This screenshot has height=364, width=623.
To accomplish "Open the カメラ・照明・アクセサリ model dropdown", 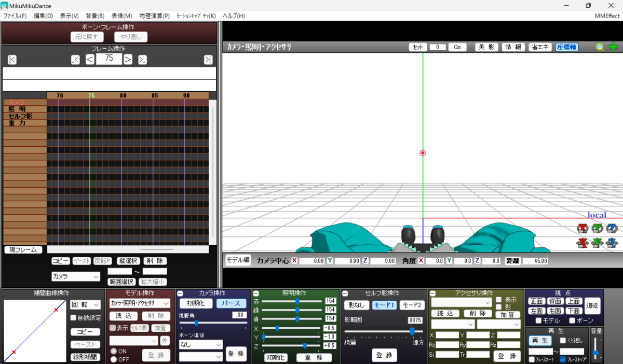I will point(140,303).
